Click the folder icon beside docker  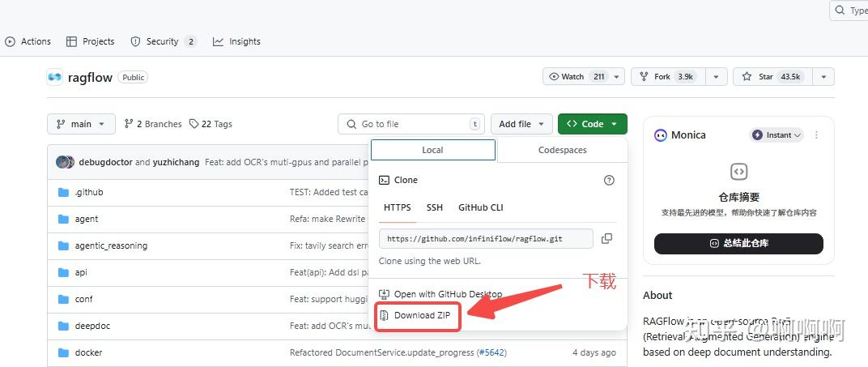pyautogui.click(x=63, y=352)
